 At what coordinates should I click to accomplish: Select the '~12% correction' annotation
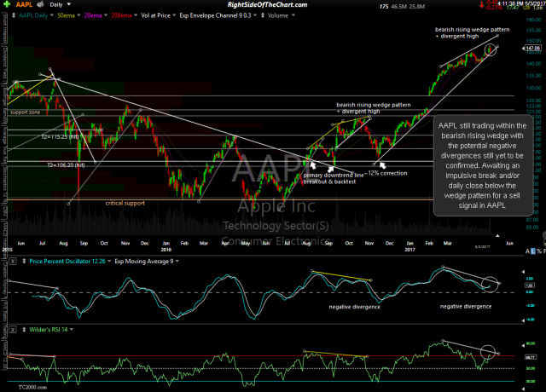tap(386, 173)
